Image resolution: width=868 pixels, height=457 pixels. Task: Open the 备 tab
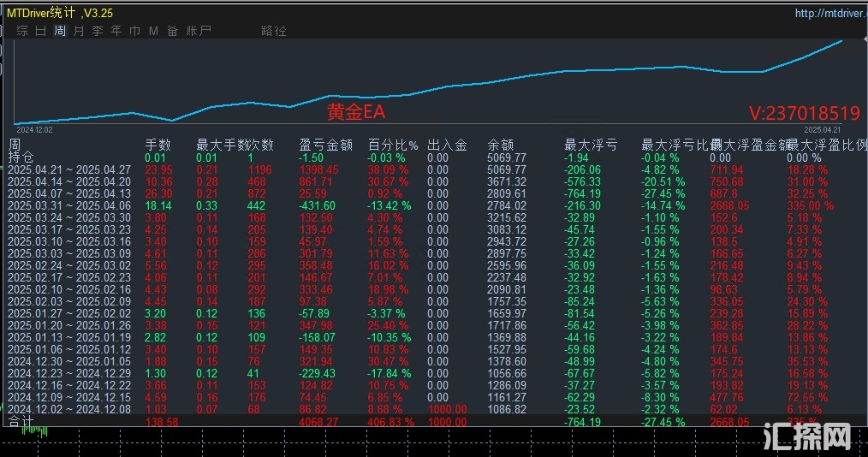pyautogui.click(x=172, y=31)
